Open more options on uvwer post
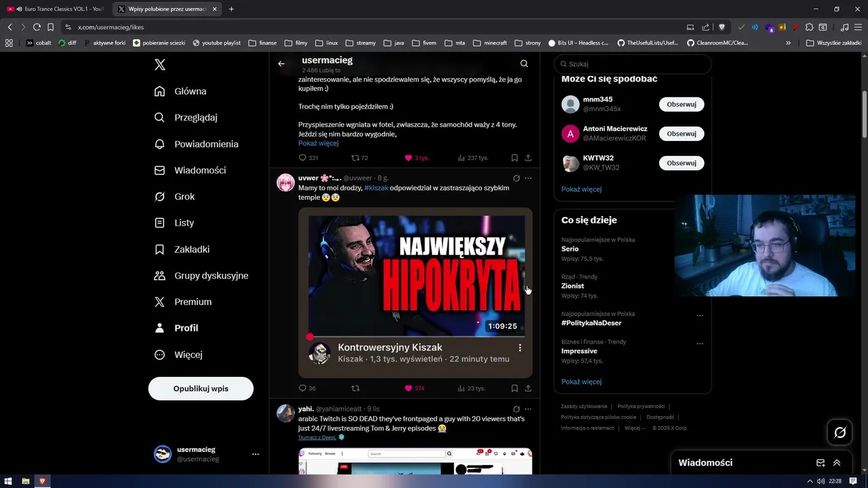 [528, 178]
